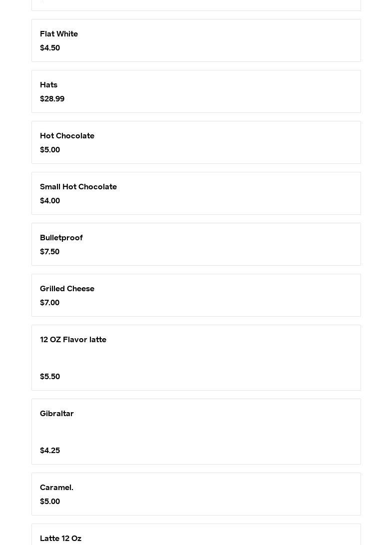Click the $7.50 Bulletproof price

pos(49,252)
